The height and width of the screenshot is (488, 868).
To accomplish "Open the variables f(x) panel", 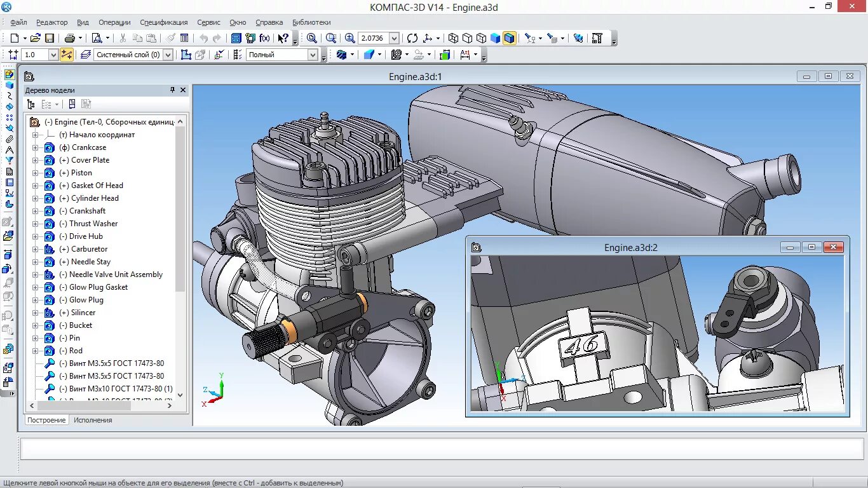I will 264,38.
